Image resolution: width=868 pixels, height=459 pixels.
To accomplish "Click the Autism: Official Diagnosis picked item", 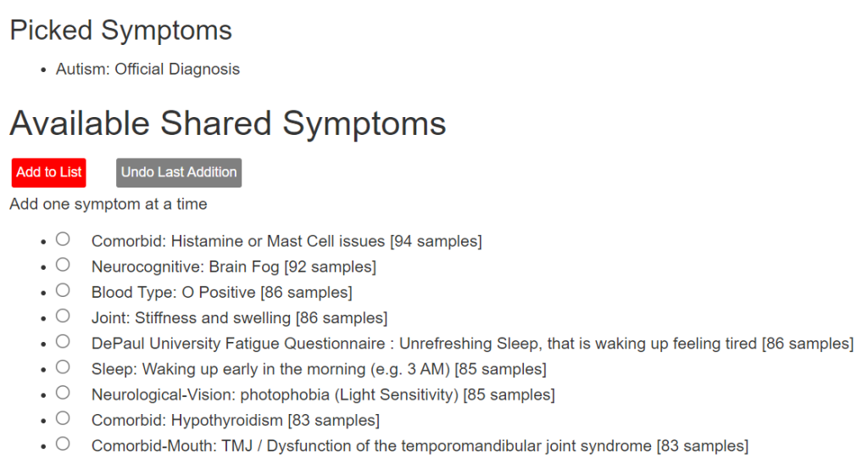I will pyautogui.click(x=147, y=70).
